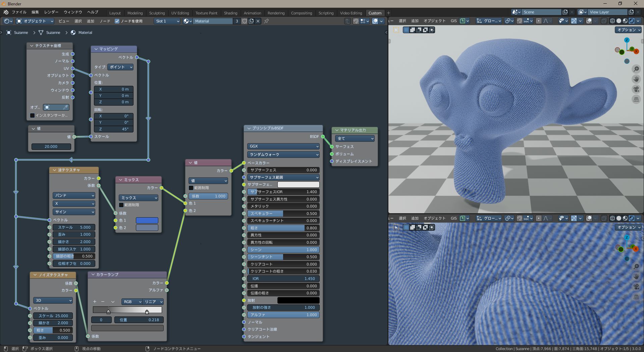Switch to the Layout workspace tab
Screen dimensions: 644x352
115,13
